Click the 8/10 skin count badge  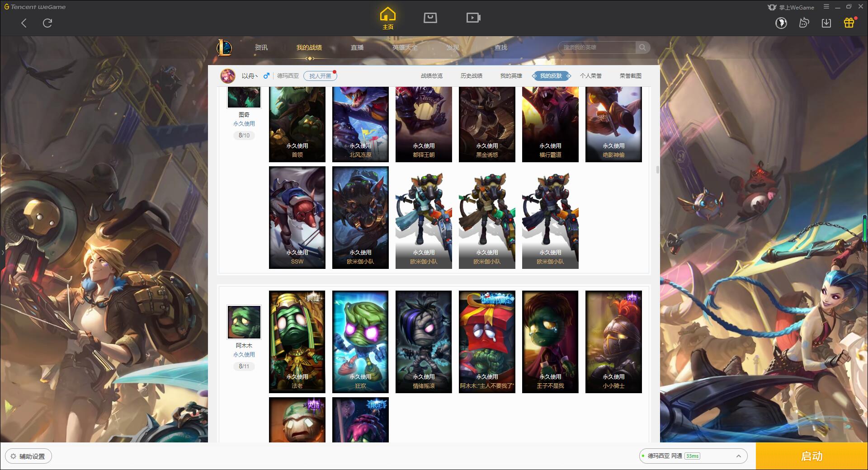pyautogui.click(x=244, y=135)
